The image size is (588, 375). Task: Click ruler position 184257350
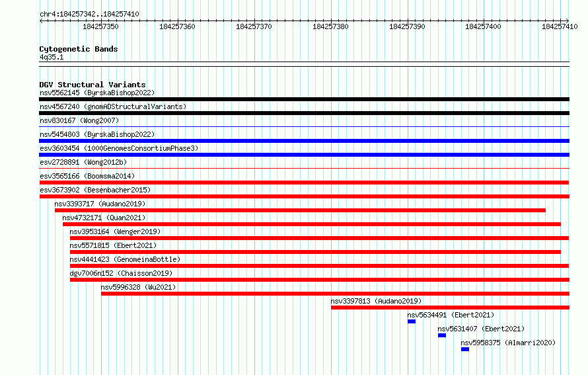point(100,26)
